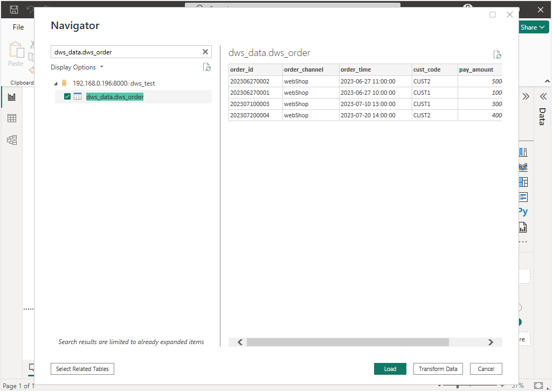
Task: Click Load button
Action: pos(390,369)
